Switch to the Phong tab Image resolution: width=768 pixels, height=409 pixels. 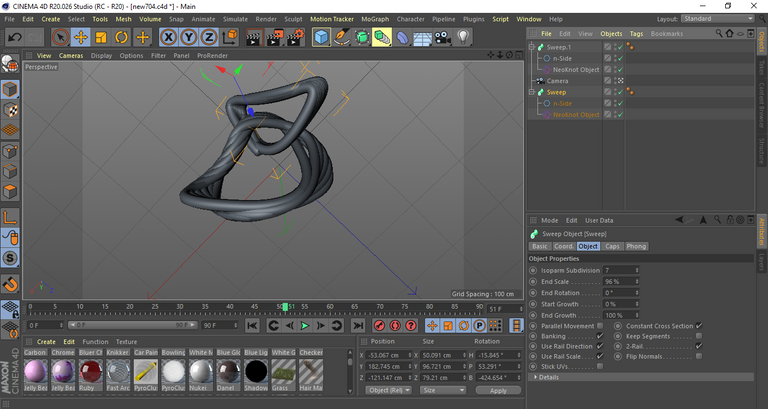click(636, 246)
